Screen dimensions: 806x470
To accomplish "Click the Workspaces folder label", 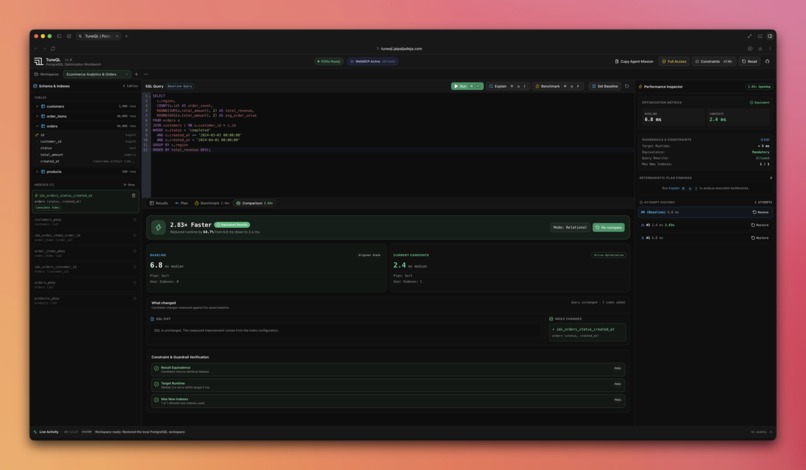I will tap(46, 75).
